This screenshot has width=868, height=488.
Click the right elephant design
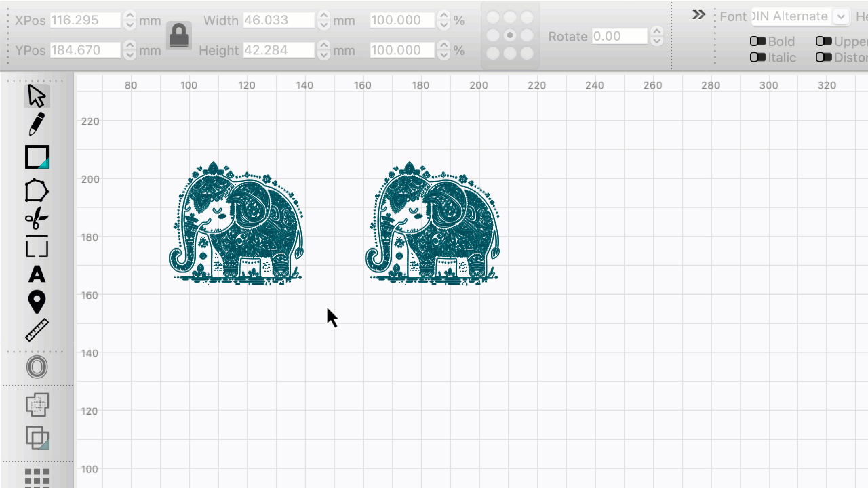[x=433, y=224]
